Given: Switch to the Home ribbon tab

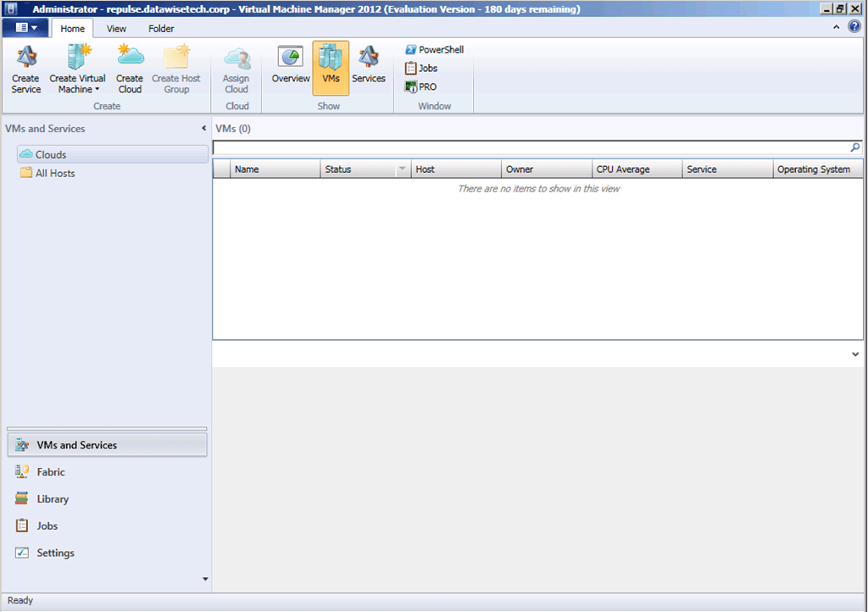Looking at the screenshot, I should [x=73, y=28].
